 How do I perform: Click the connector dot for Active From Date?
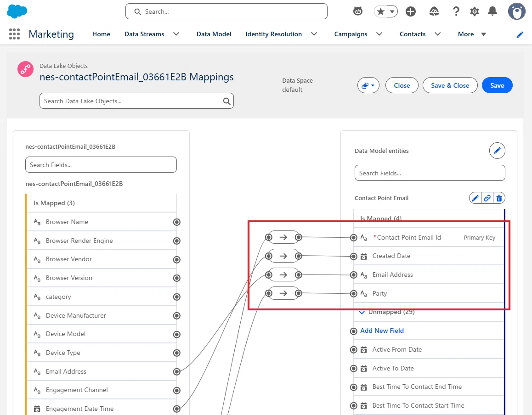pyautogui.click(x=354, y=349)
